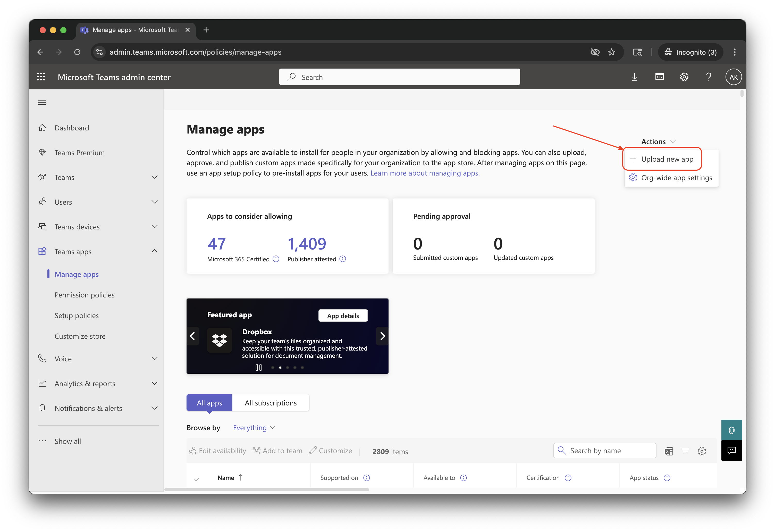The image size is (775, 532).
Task: Select Org-wide app settings menu item
Action: (x=676, y=178)
